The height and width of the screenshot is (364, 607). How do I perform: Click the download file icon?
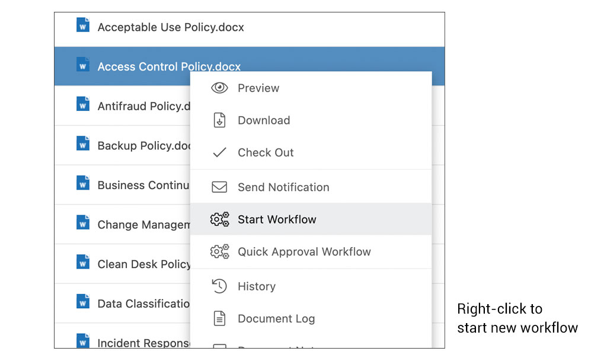coord(219,120)
